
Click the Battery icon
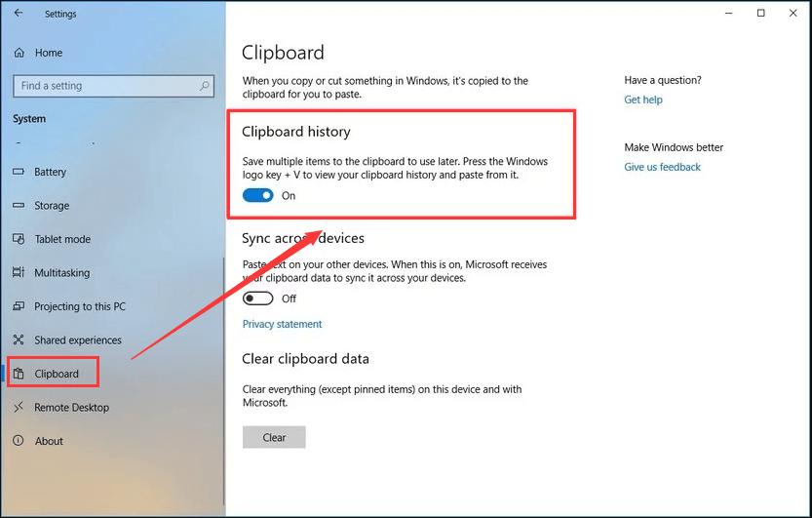pos(19,172)
